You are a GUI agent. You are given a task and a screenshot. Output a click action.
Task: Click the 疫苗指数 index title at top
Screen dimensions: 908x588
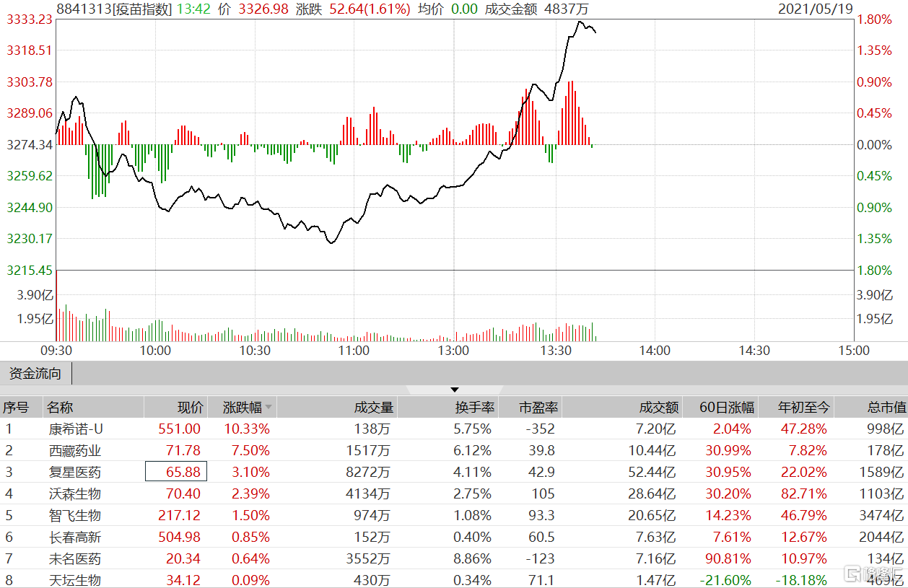tap(143, 9)
